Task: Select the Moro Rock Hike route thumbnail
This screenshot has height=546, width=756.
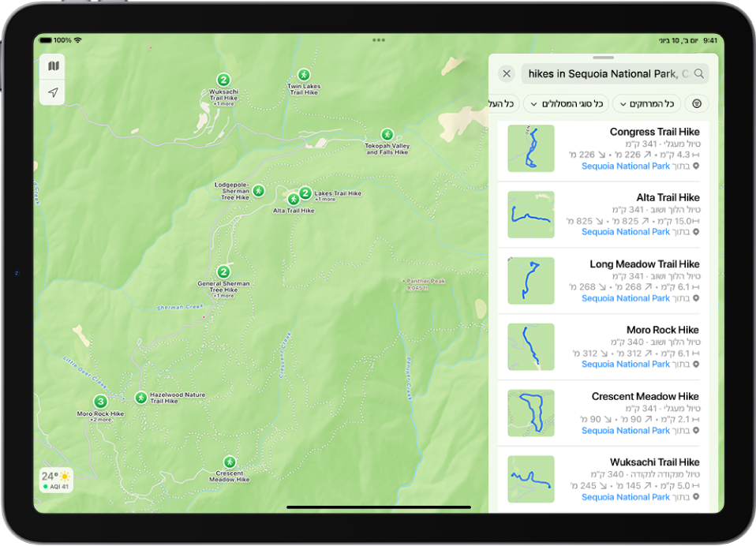Action: [530, 346]
